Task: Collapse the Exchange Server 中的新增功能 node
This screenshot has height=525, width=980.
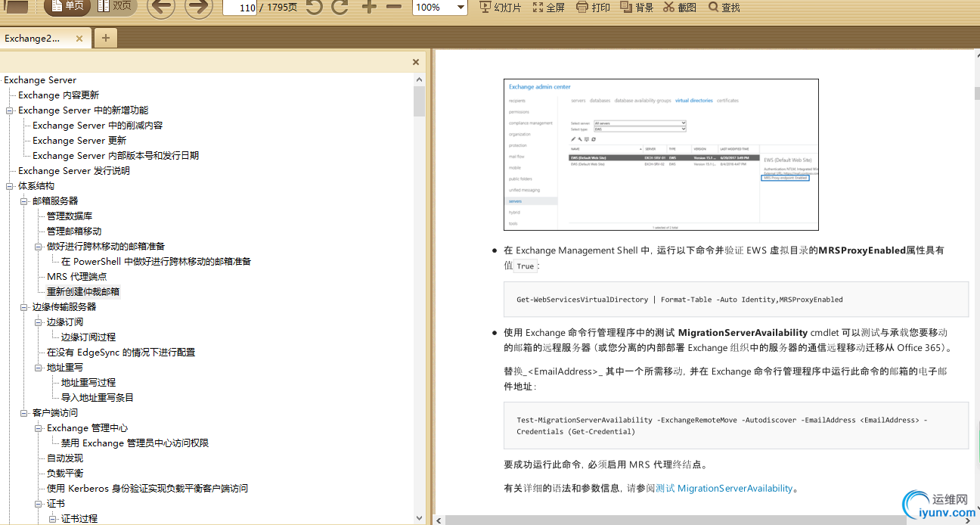Action: tap(10, 110)
